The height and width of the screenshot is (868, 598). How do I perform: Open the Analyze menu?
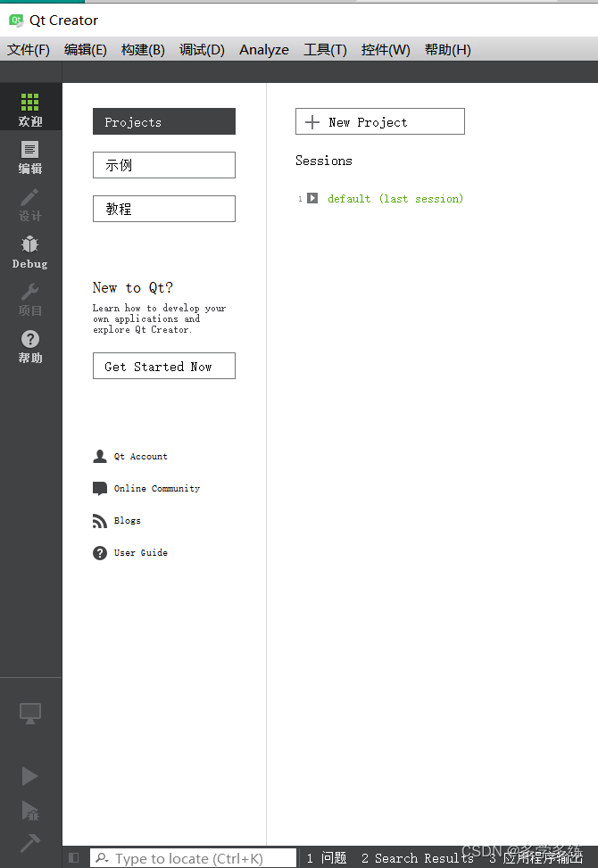point(264,50)
